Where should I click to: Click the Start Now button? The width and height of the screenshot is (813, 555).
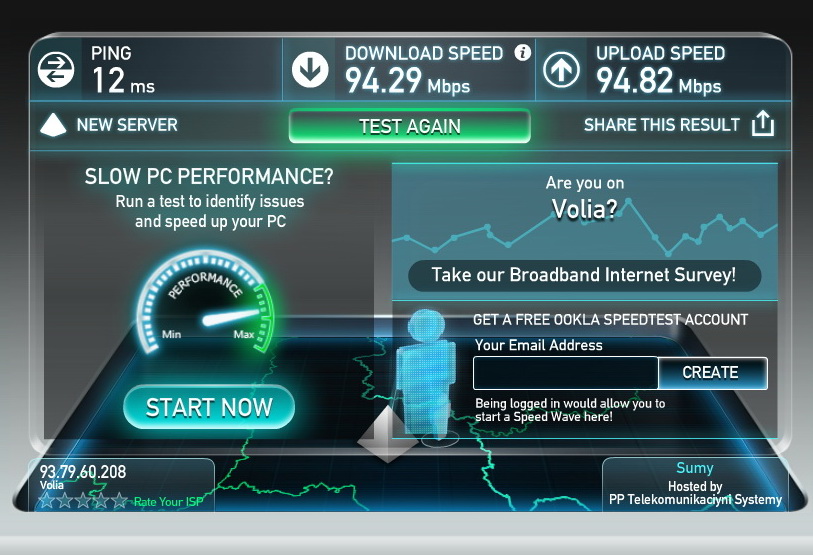tap(209, 407)
